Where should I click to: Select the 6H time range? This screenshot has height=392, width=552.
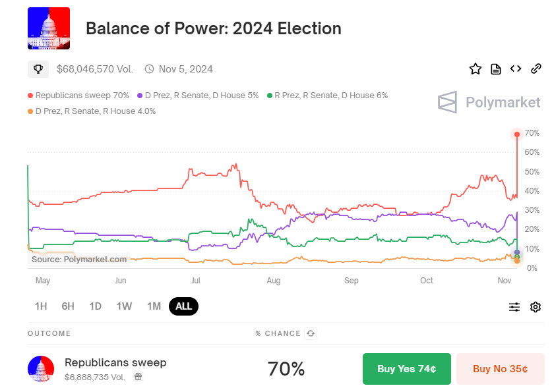pos(68,306)
